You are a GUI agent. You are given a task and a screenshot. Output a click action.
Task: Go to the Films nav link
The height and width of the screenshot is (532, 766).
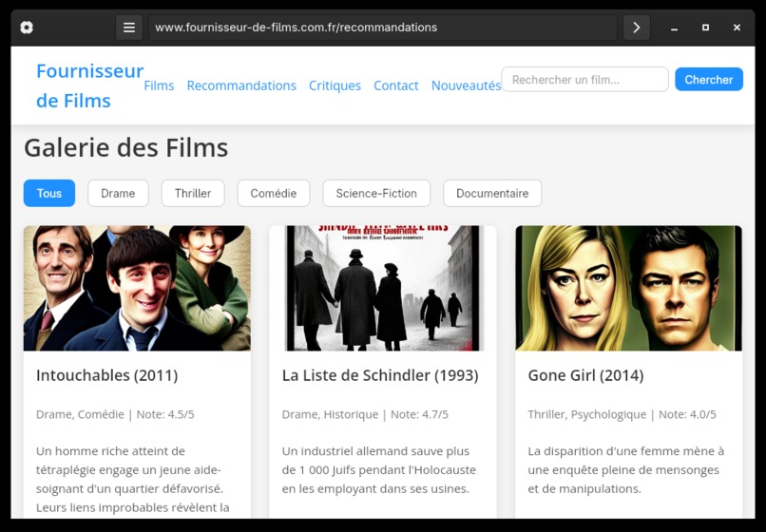pyautogui.click(x=159, y=85)
